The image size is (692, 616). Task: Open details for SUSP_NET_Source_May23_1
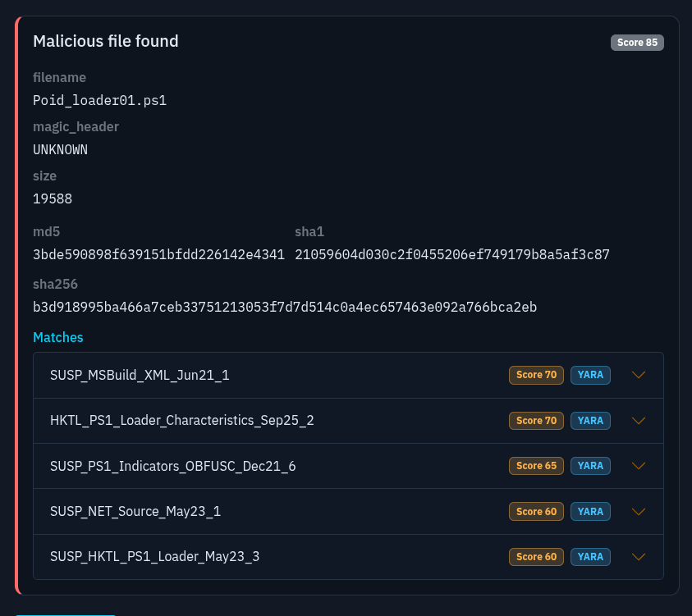(x=639, y=511)
